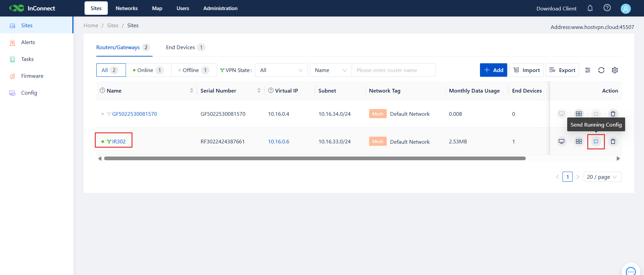Switch to the Networks tab
Image resolution: width=644 pixels, height=275 pixels.
(x=127, y=8)
